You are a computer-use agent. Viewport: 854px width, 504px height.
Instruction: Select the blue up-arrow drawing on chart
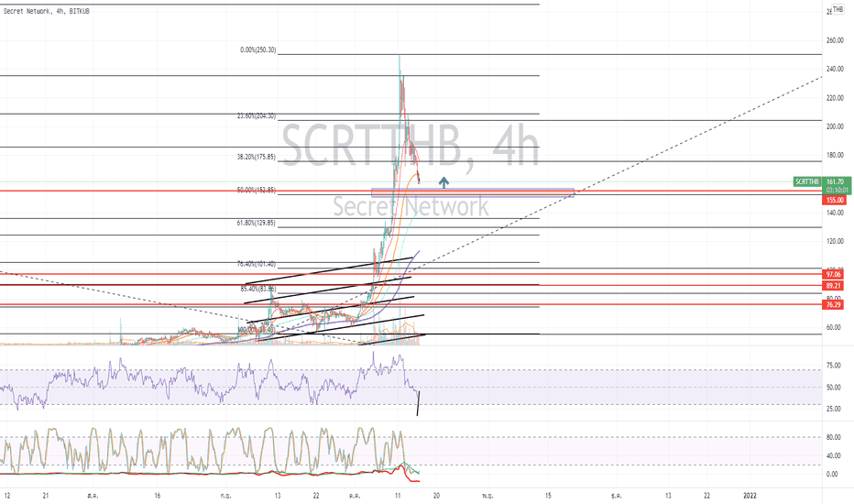click(x=443, y=182)
